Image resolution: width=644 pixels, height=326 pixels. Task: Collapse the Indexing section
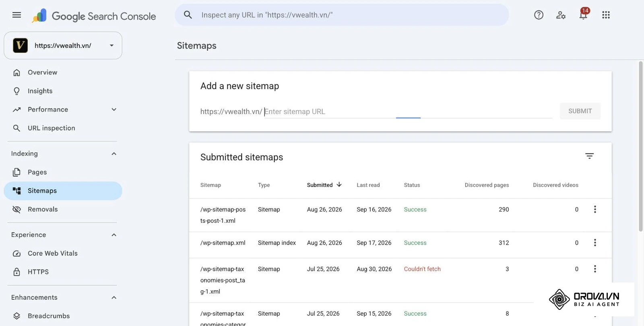114,154
